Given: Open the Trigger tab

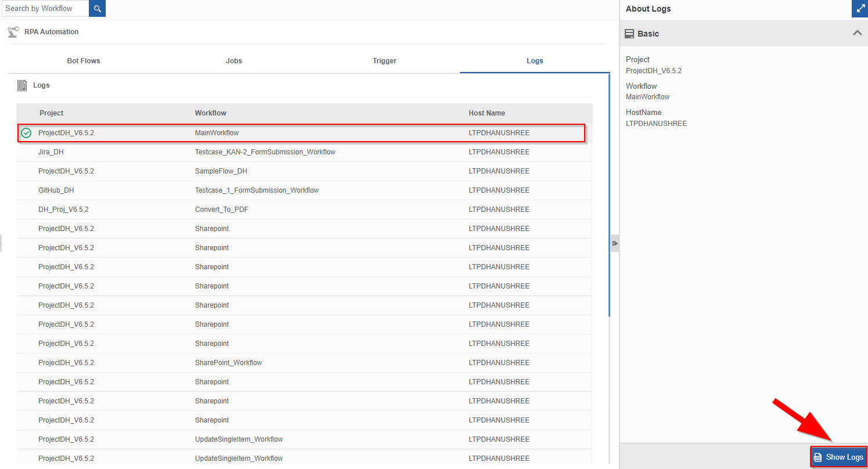Looking at the screenshot, I should [384, 61].
